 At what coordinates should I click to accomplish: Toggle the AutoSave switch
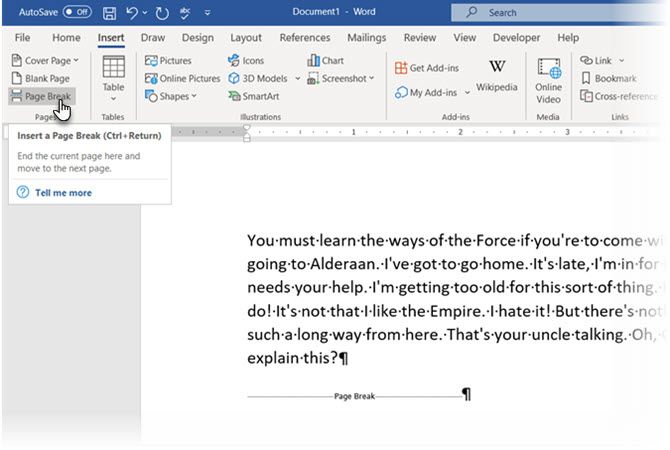77,12
